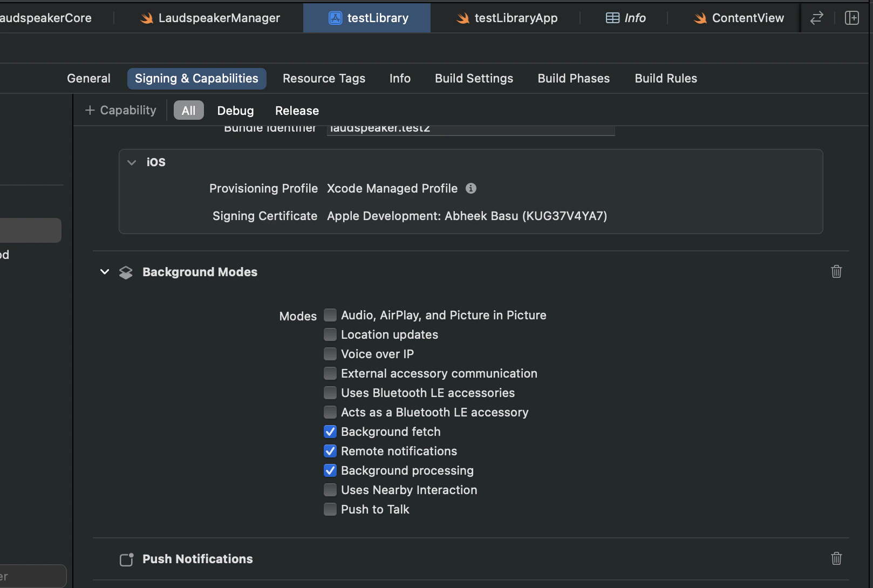Click the Push Notifications capability icon

coord(126,559)
